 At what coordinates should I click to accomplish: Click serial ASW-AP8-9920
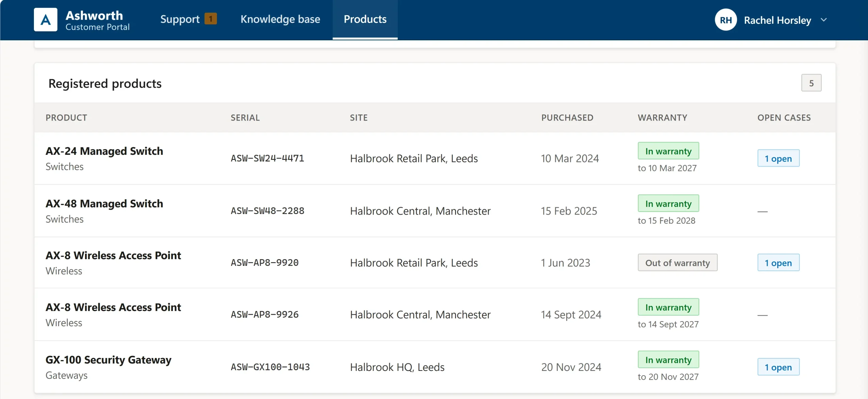(264, 262)
